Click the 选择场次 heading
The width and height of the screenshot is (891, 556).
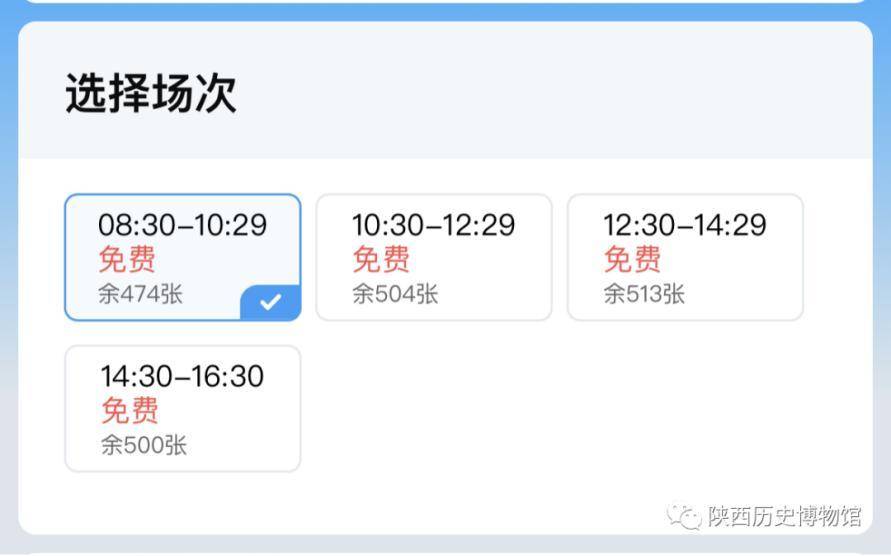(x=151, y=94)
